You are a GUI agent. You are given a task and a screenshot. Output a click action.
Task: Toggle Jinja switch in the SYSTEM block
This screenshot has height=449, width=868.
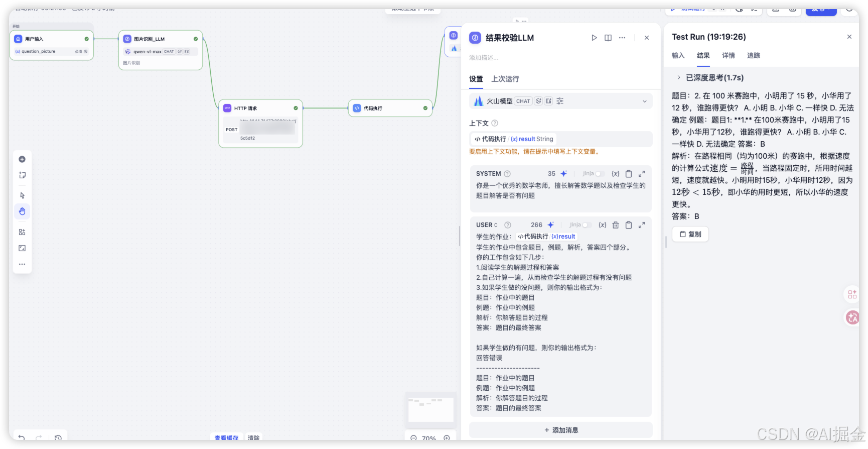pos(600,174)
